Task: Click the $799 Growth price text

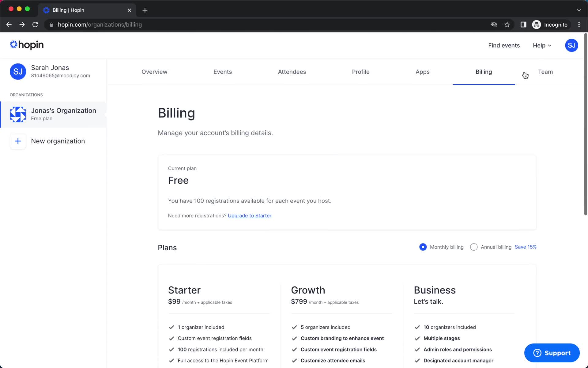Action: click(299, 301)
